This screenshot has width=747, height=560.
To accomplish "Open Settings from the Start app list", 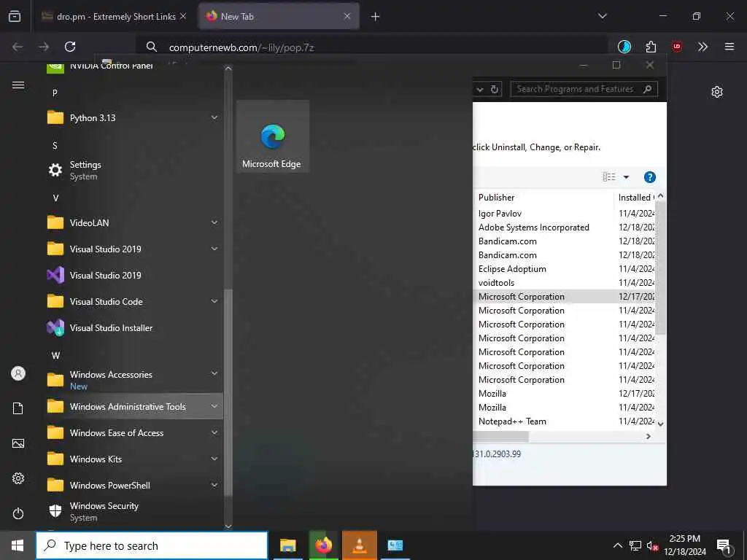I will point(134,170).
